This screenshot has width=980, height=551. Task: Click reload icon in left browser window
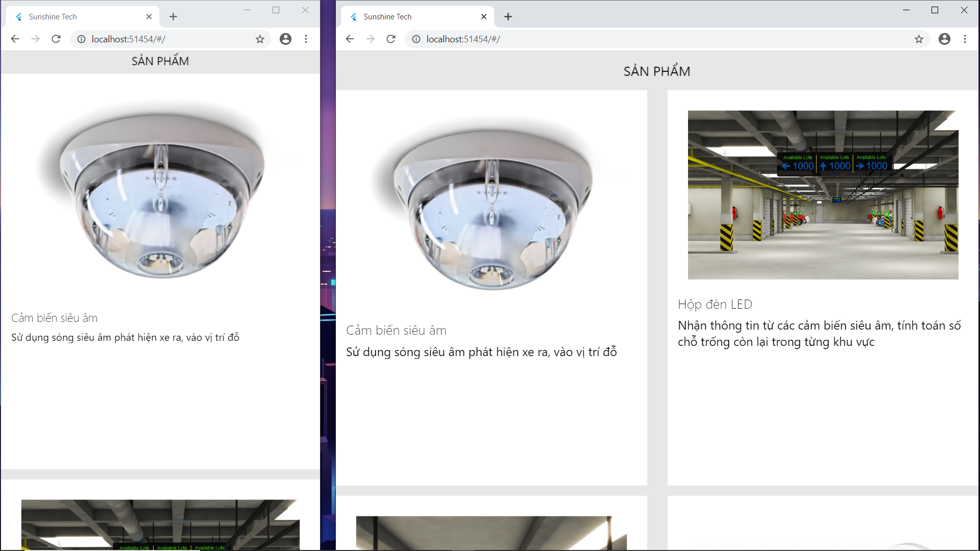[x=56, y=39]
